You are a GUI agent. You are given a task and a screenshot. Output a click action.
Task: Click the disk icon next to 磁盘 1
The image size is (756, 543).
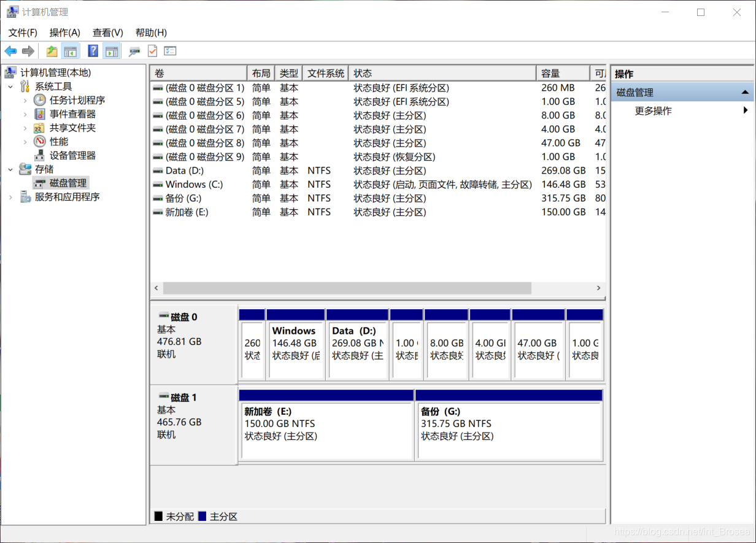point(163,397)
